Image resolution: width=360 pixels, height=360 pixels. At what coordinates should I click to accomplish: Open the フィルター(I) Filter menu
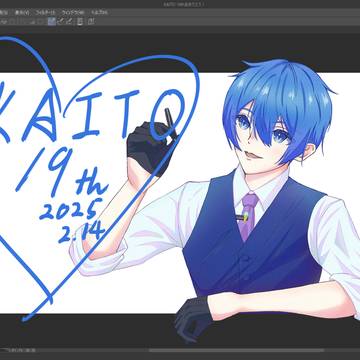click(45, 13)
